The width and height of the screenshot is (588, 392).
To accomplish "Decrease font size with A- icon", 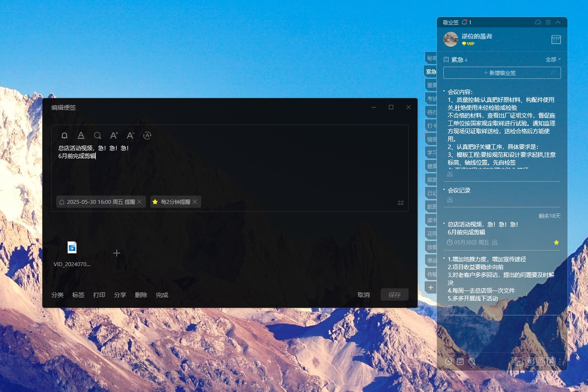I will click(x=130, y=135).
